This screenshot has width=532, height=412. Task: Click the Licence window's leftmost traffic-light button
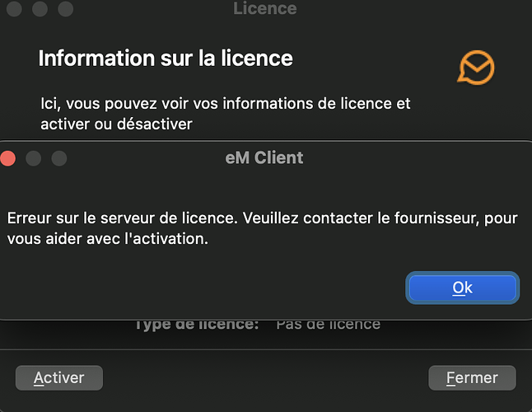pyautogui.click(x=14, y=9)
